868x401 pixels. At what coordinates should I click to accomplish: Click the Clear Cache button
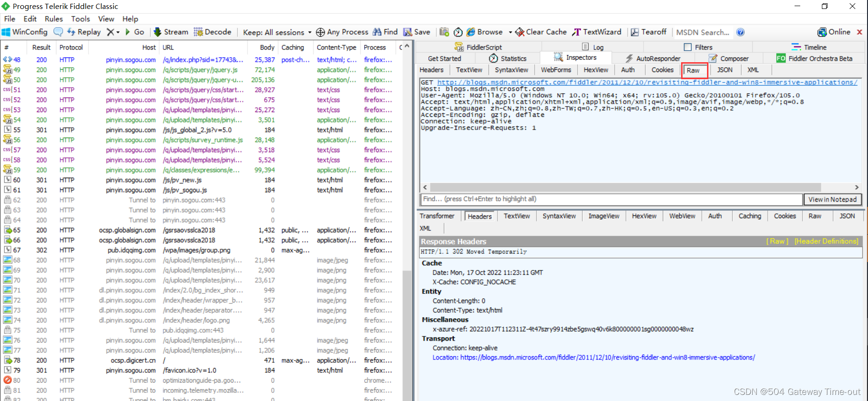tap(541, 32)
